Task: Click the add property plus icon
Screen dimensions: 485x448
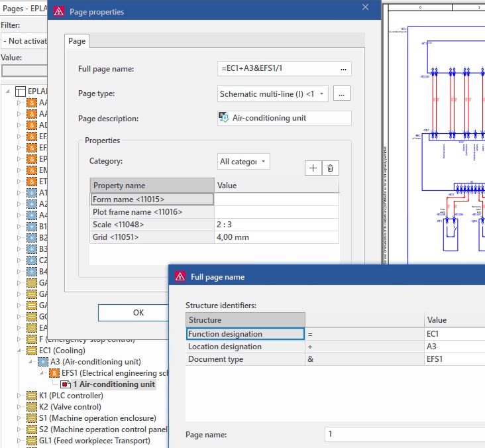Action: tap(313, 168)
